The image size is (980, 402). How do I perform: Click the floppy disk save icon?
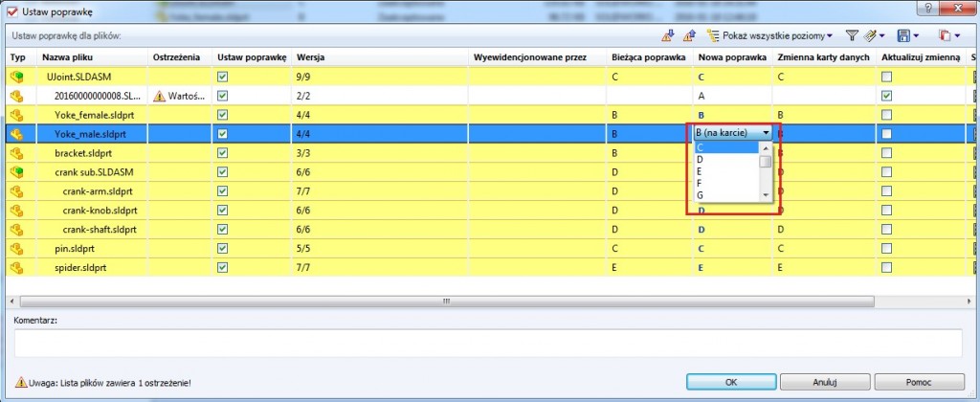coord(904,35)
